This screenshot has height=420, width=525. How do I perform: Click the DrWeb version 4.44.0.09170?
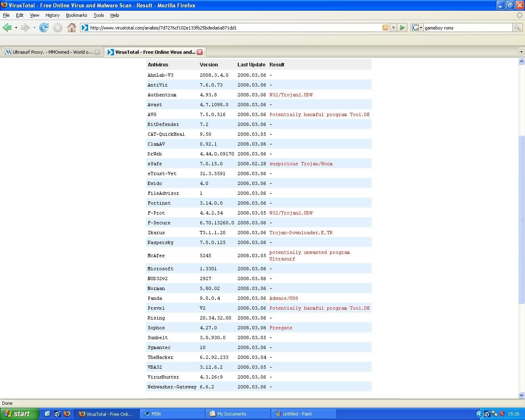[x=217, y=154]
